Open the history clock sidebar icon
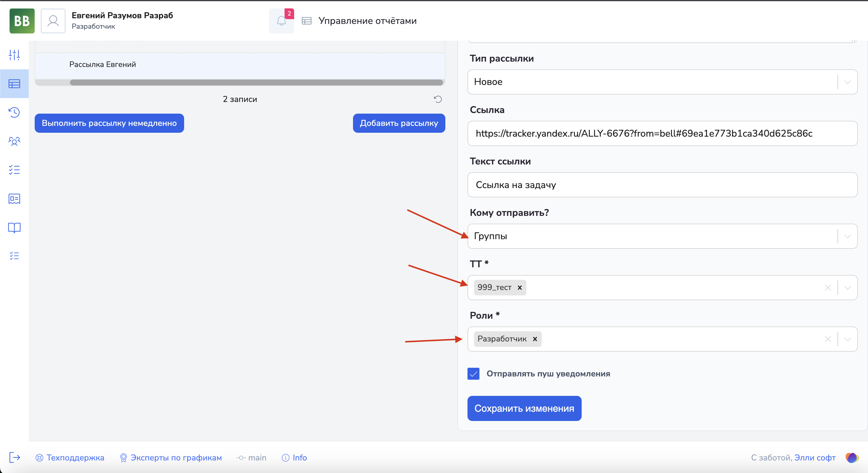Screen dimensions: 868x473 click(14, 112)
